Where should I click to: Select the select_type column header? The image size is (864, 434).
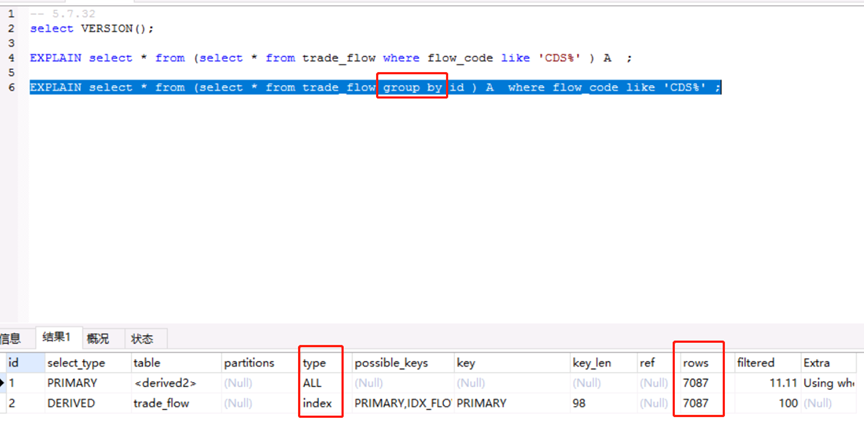click(88, 363)
